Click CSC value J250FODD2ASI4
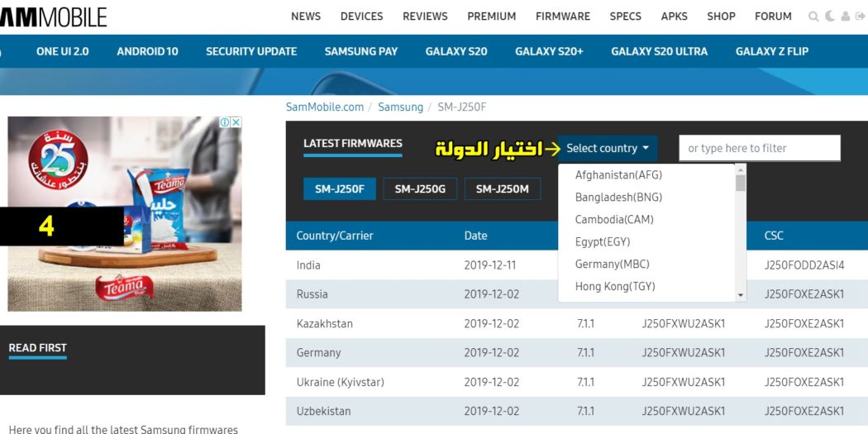Viewport: 868px width, 434px height. 804,265
